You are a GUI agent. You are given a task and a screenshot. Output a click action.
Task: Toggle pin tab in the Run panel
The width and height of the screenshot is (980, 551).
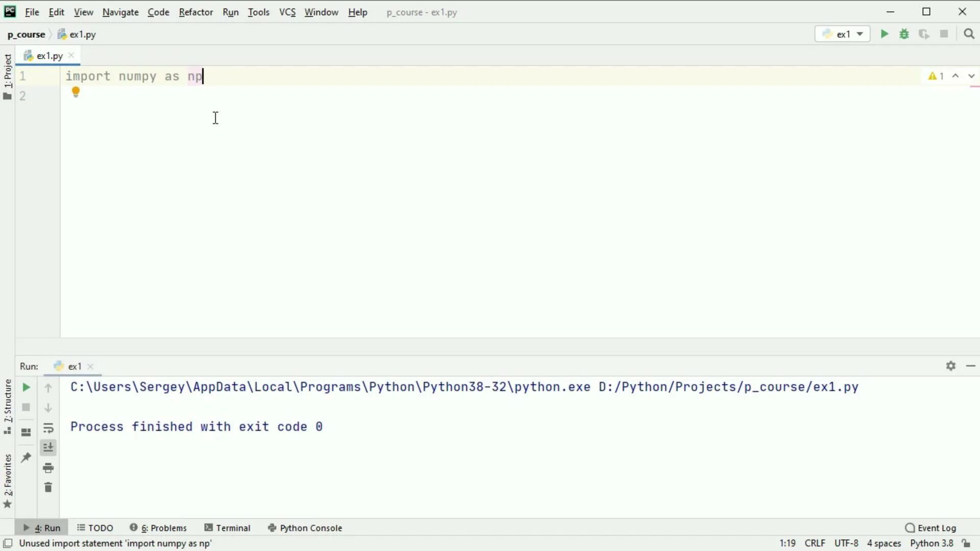26,458
